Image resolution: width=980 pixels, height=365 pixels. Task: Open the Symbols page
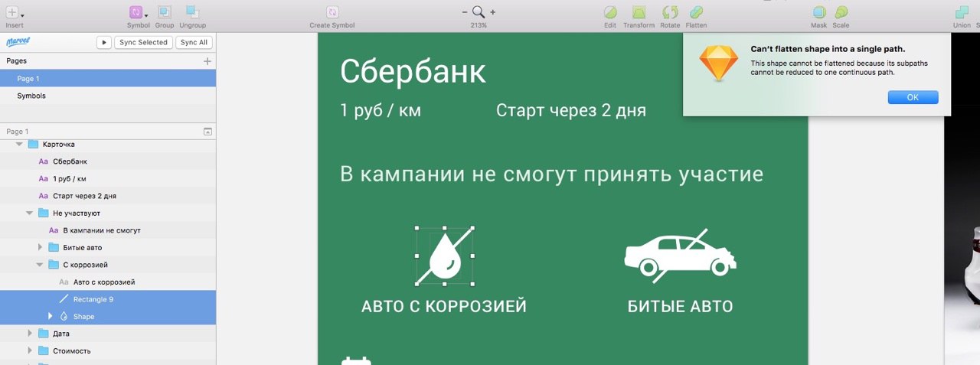coord(108,96)
